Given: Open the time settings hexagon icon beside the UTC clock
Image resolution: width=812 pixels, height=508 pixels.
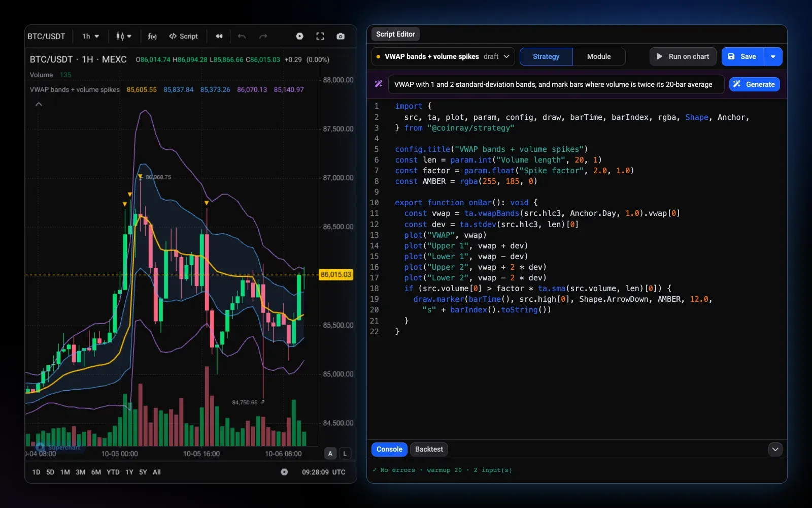Looking at the screenshot, I should 284,472.
